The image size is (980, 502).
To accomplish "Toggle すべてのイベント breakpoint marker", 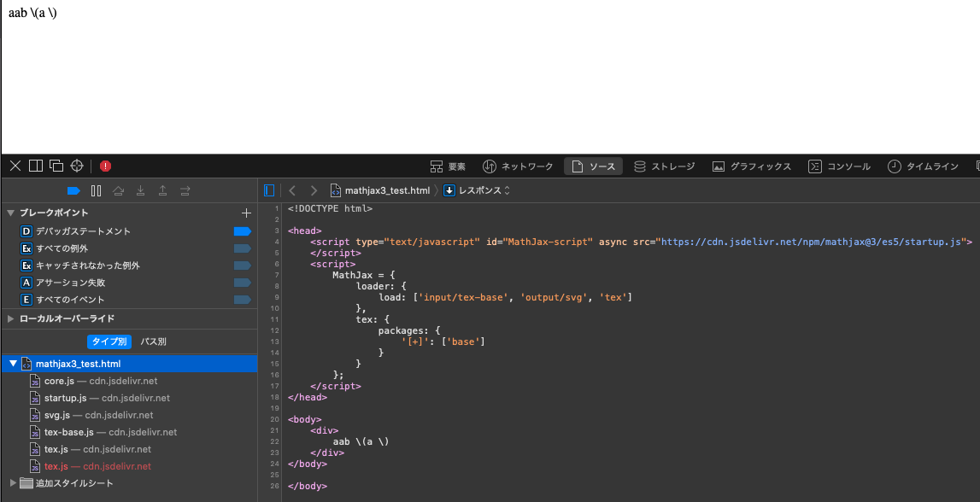I will click(x=243, y=300).
